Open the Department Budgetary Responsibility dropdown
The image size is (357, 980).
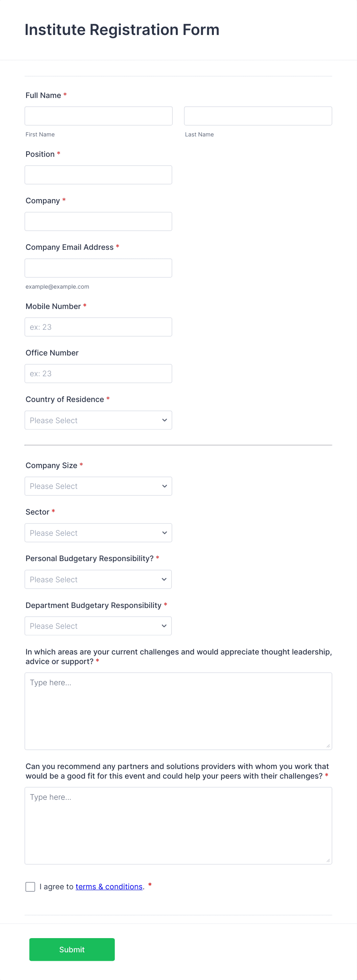[x=98, y=626]
